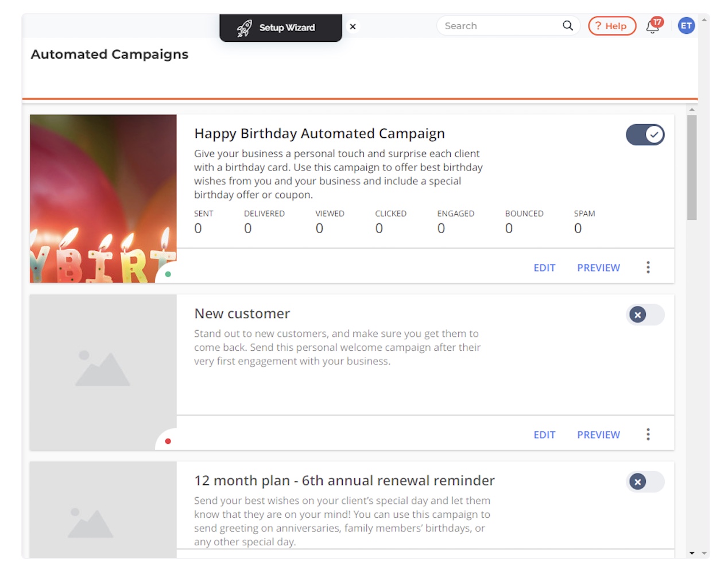
Task: Open New customer campaign more options menu
Action: pyautogui.click(x=648, y=435)
